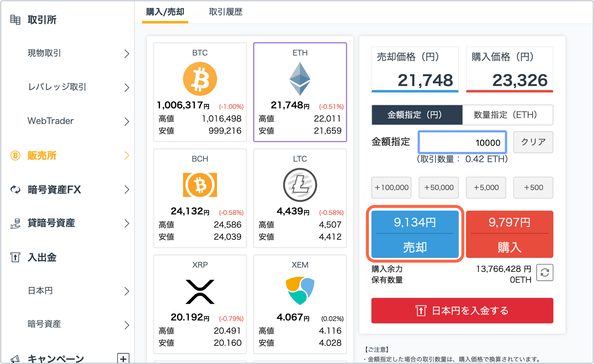The image size is (594, 364).
Task: Add +500 yen to amount
Action: point(533,188)
